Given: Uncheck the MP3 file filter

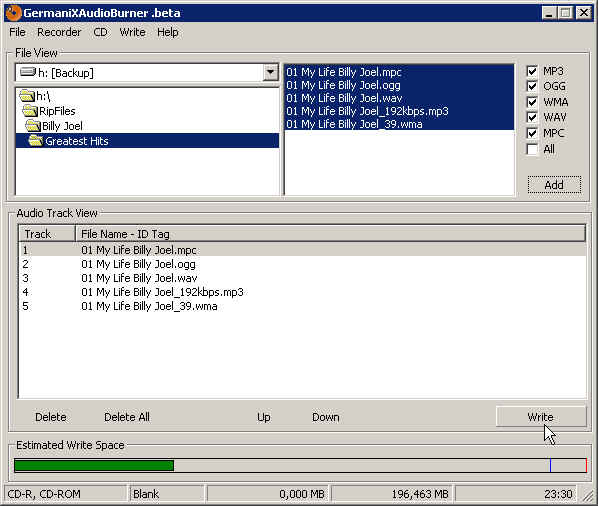Looking at the screenshot, I should click(532, 71).
